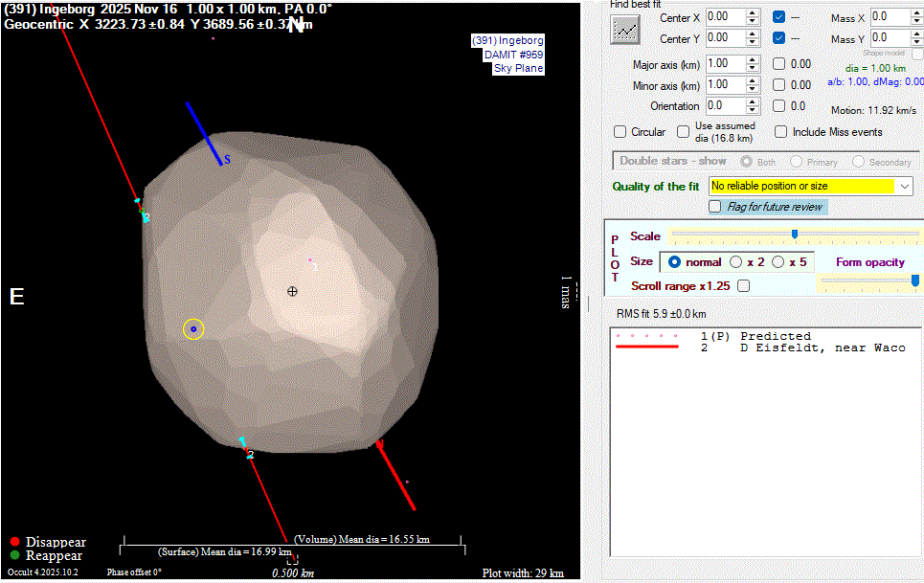Select the x 5 plot size option
924x583 pixels.
coord(778,262)
